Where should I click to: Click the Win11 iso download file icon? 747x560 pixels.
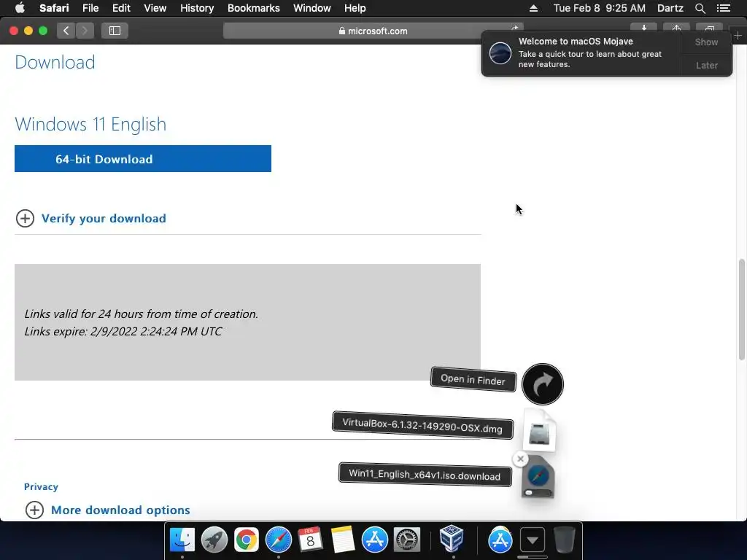pyautogui.click(x=538, y=477)
